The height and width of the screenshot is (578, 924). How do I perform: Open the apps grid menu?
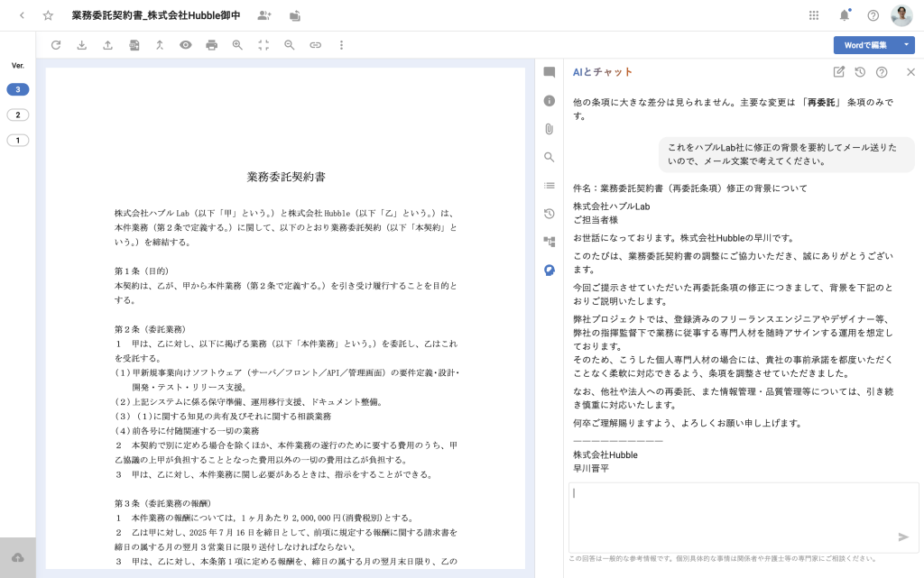pos(814,15)
